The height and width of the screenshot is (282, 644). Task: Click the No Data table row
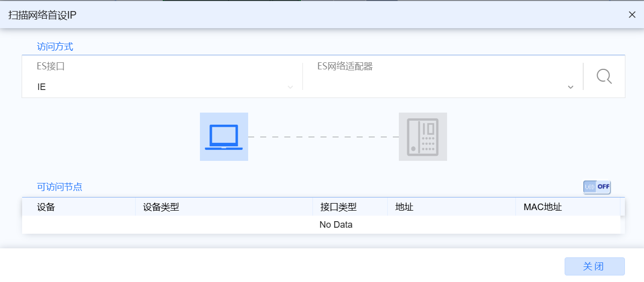pyautogui.click(x=336, y=225)
